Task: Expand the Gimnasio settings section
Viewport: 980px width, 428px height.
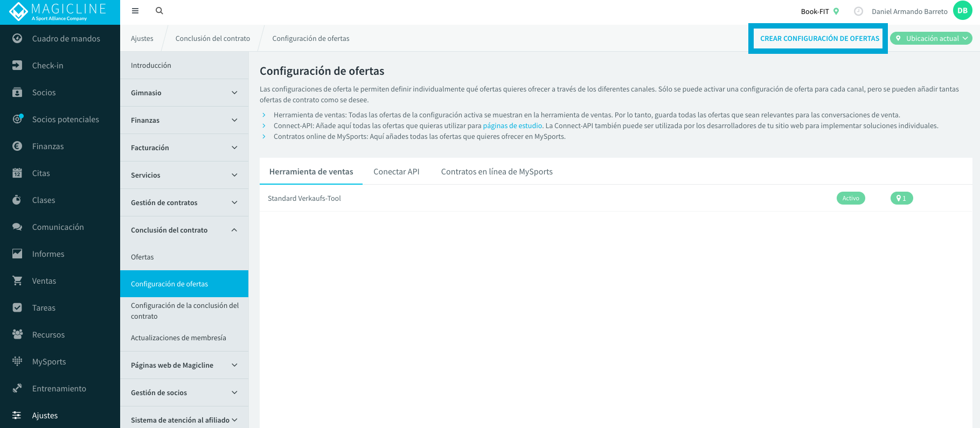Action: [x=184, y=93]
